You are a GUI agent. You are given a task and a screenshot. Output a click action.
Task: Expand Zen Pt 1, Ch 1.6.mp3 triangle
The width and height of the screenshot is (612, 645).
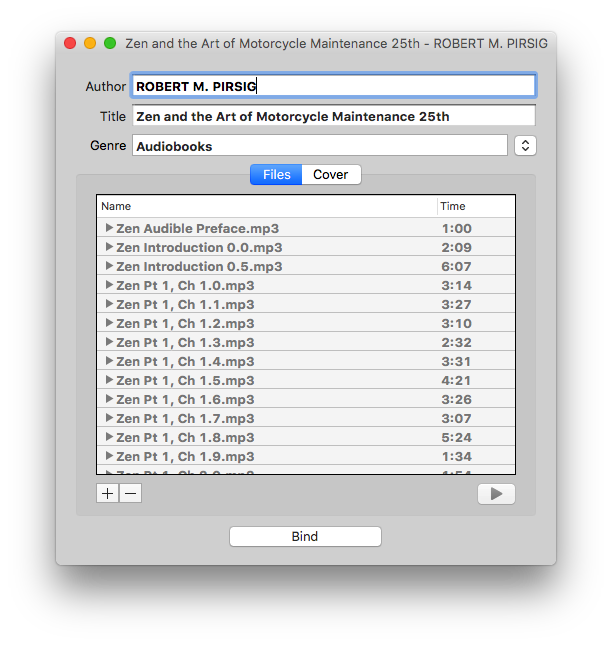[x=109, y=398]
